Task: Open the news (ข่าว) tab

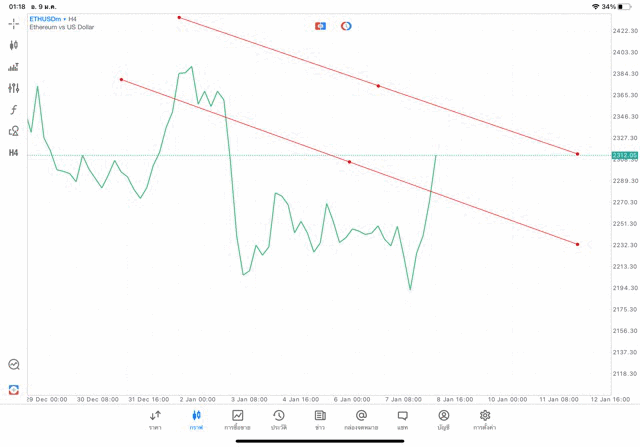Action: 320,419
